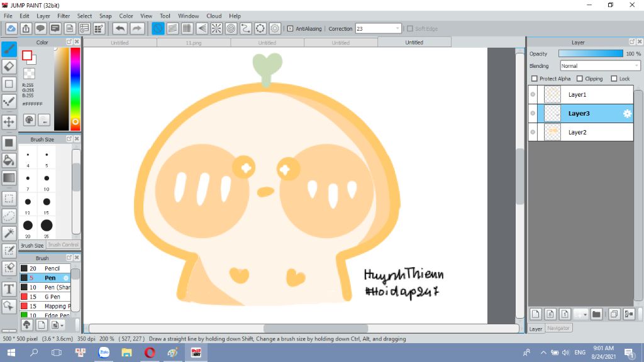
Task: Click the export/share icon in the toolbar
Action: tap(26, 28)
